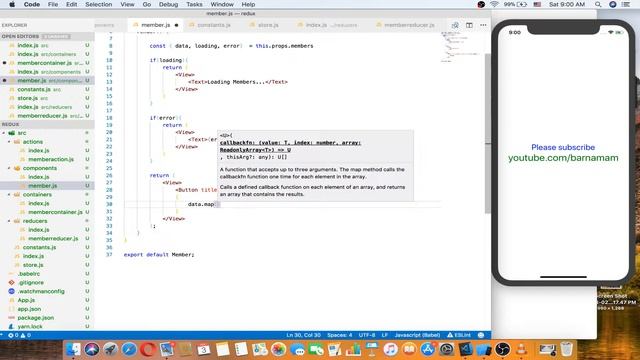Switch to the memberreducer.js tab
Screen dimensions: 640x360
click(x=408, y=25)
